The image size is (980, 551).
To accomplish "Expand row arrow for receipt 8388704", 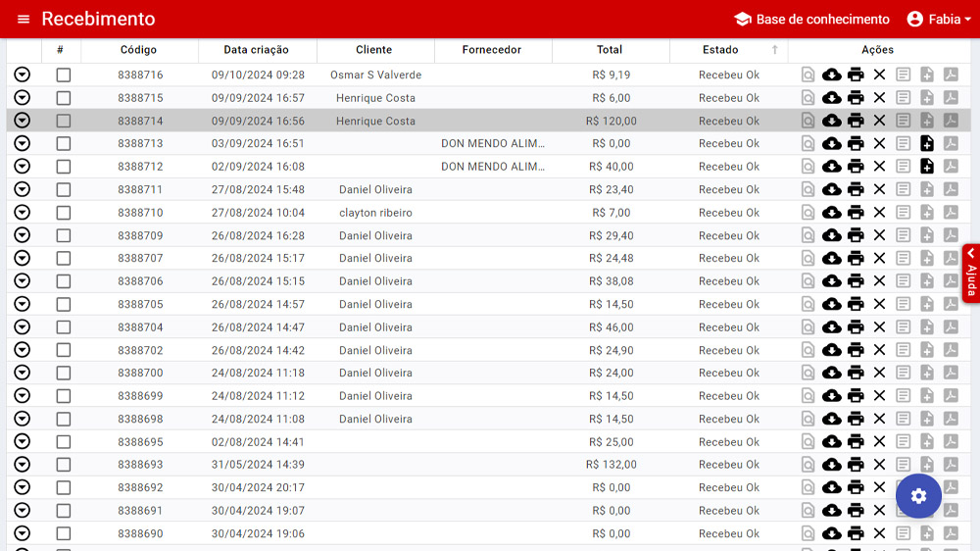I will click(23, 327).
